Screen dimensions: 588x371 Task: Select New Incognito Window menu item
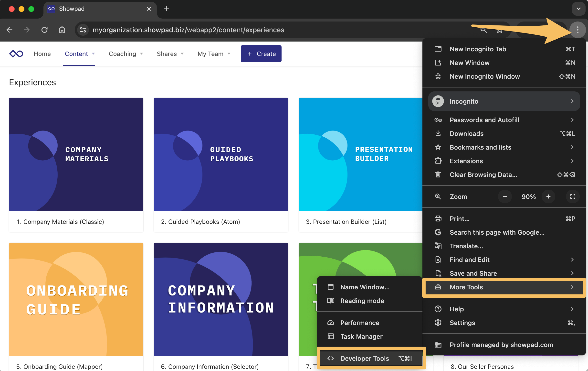(x=504, y=76)
